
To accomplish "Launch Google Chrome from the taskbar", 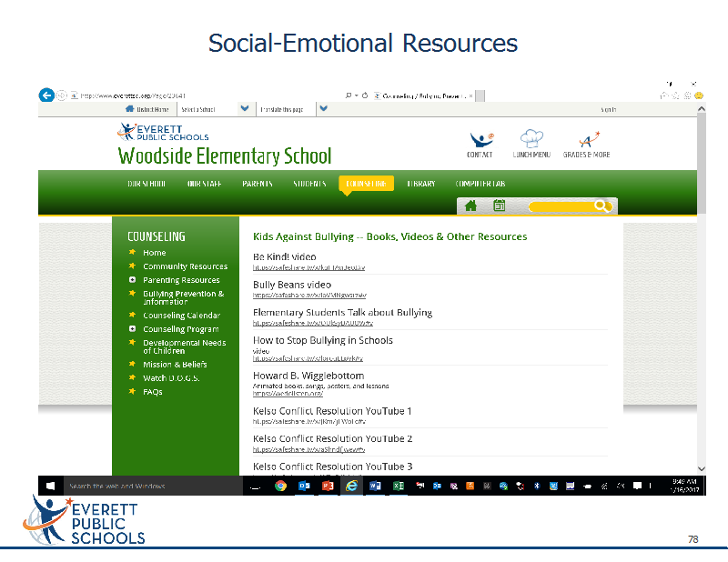I will (280, 486).
